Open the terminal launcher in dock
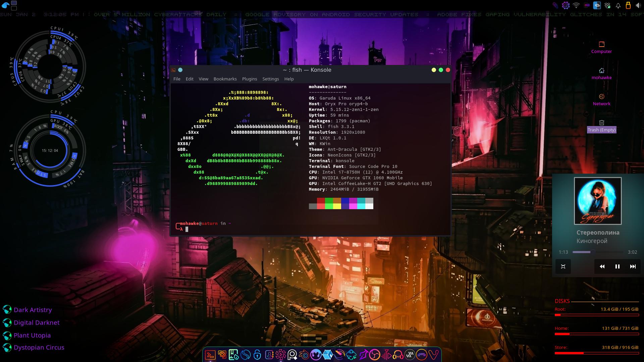The height and width of the screenshot is (362, 644). point(210,355)
